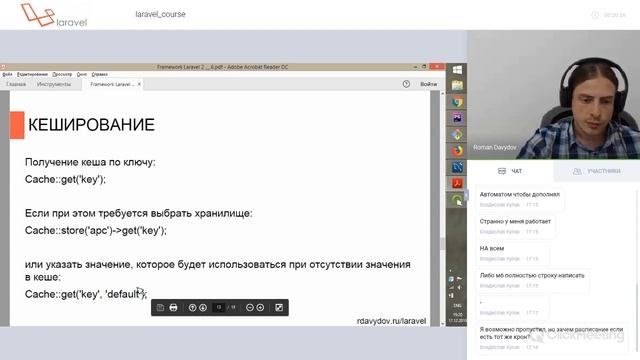This screenshot has width=640, height=360.
Task: Click the КЕШИРОВАНИЕ slide heading
Action: (91, 125)
